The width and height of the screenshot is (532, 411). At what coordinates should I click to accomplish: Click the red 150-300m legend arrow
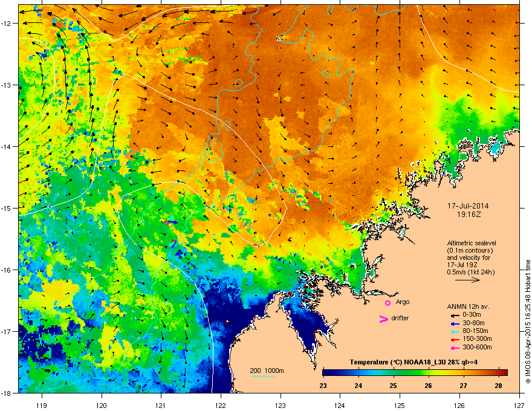coord(455,339)
